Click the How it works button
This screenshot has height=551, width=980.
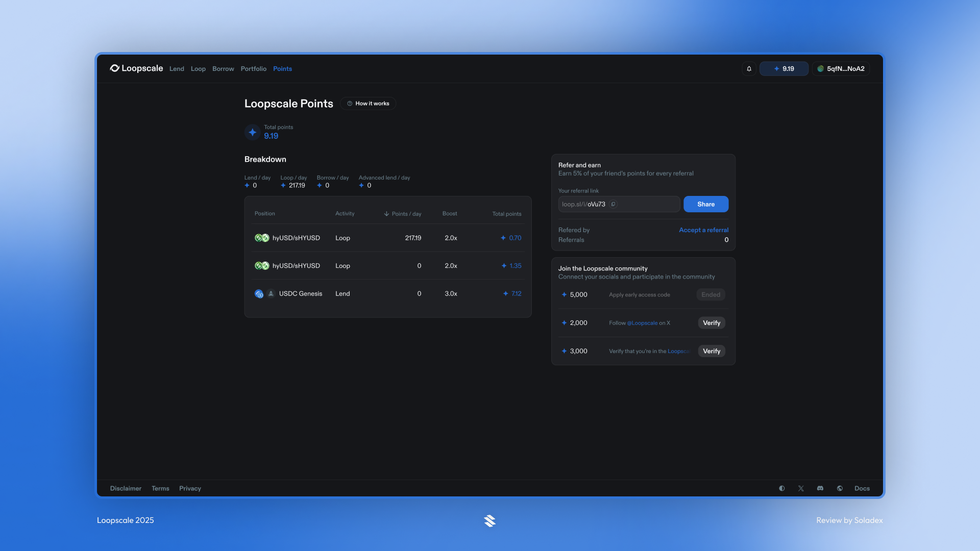pos(368,104)
